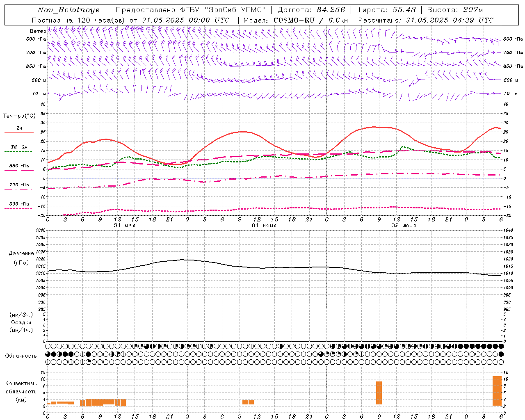Click the Рассчитано: 31.05.2025 04:39 UTC text
The image size is (525, 420).
pyautogui.click(x=426, y=20)
